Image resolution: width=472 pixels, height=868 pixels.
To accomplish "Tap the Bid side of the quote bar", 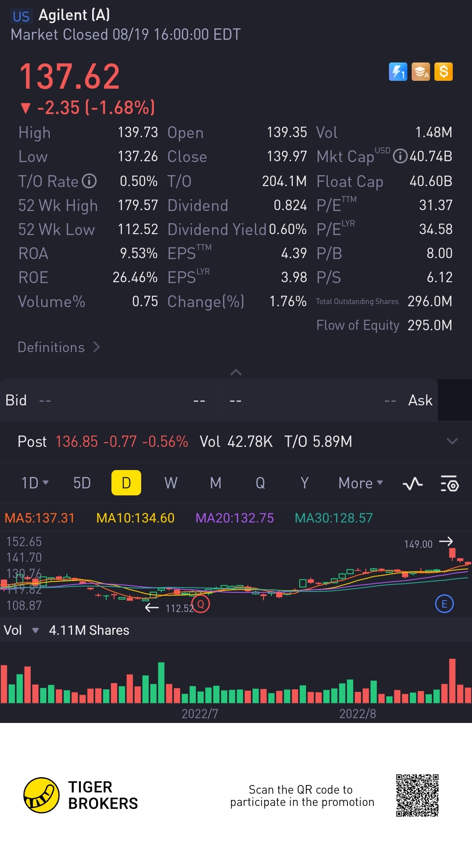I will (109, 400).
